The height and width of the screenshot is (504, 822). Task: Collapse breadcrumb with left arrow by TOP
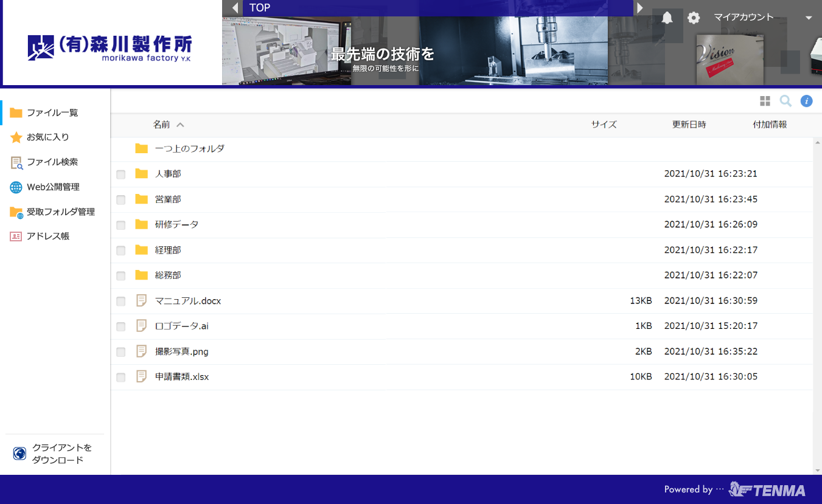235,8
